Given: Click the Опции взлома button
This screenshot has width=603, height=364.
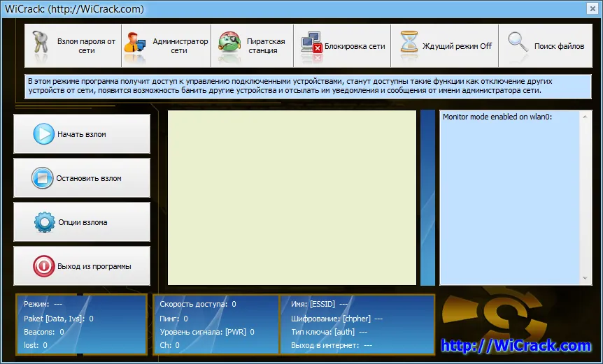Looking at the screenshot, I should coord(82,222).
